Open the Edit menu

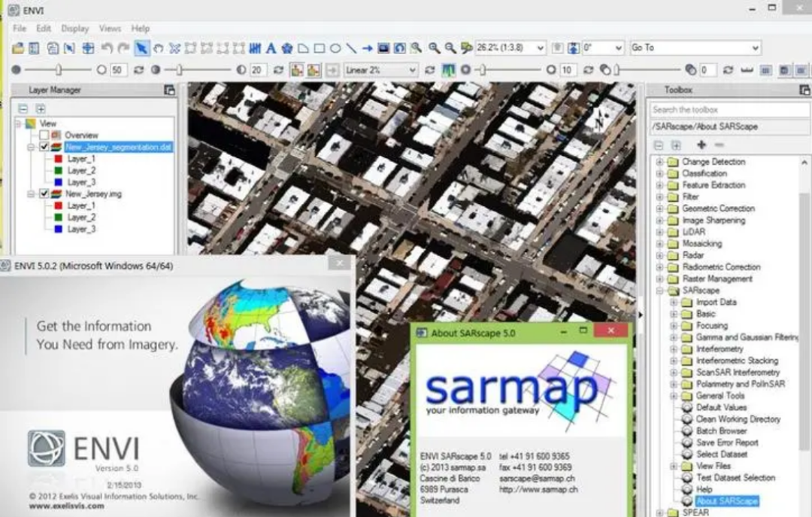point(44,28)
